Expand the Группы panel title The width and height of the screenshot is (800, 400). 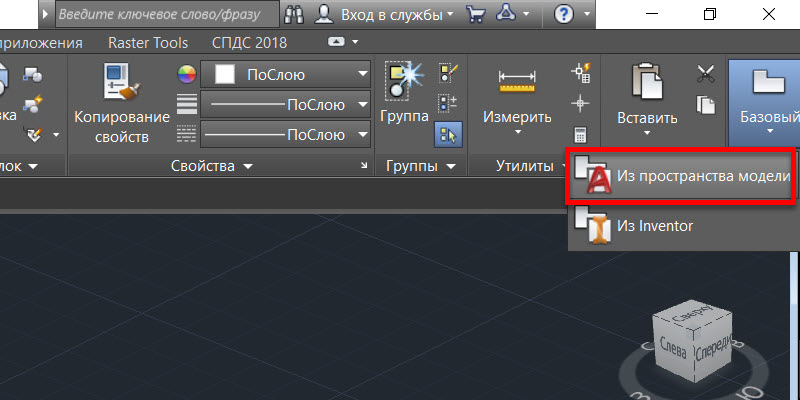pos(421,166)
